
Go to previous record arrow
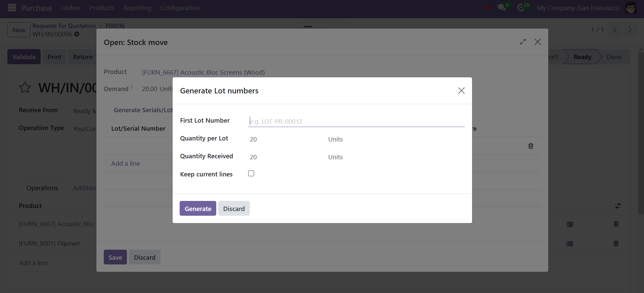(615, 30)
